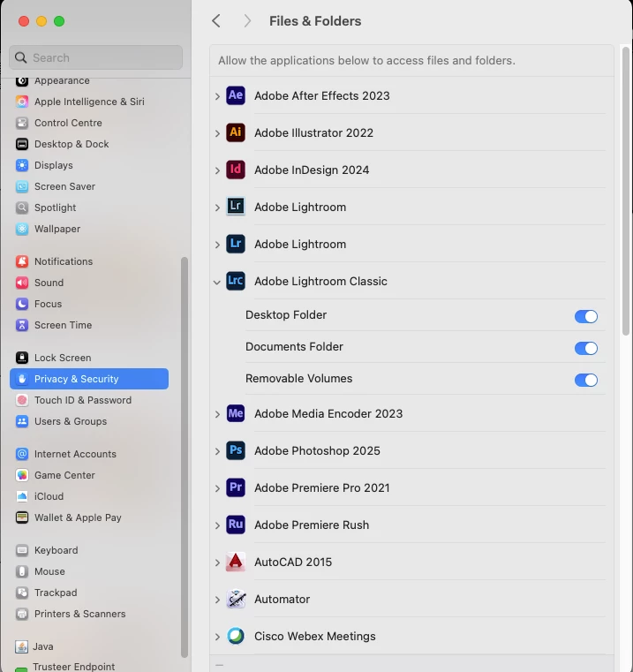Click the Automator row label

[282, 599]
